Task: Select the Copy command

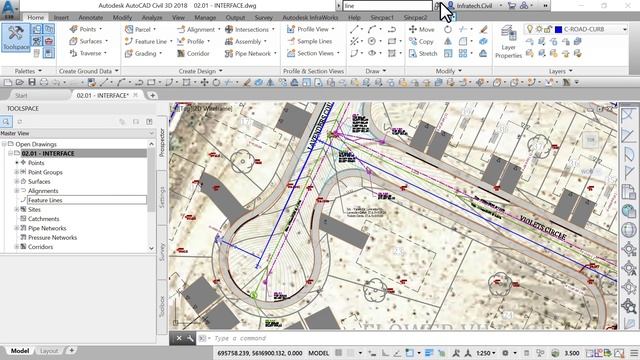Action: point(421,42)
